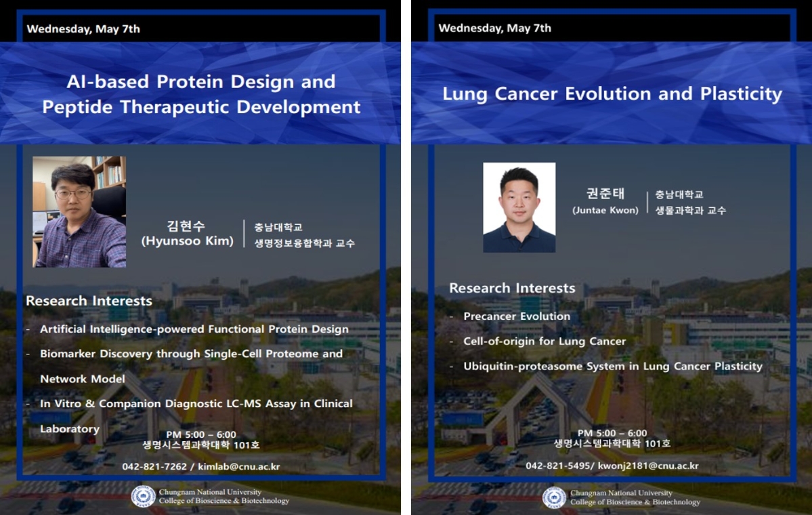Screen dimensions: 812x515
Task: Click the Korean name 권준태
Action: tap(605, 194)
